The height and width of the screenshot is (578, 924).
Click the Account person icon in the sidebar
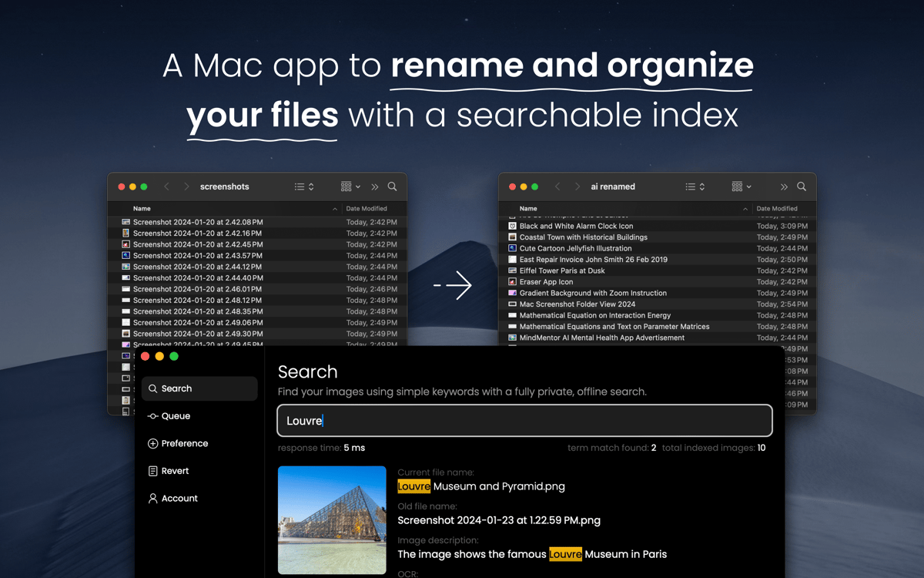[x=152, y=499]
